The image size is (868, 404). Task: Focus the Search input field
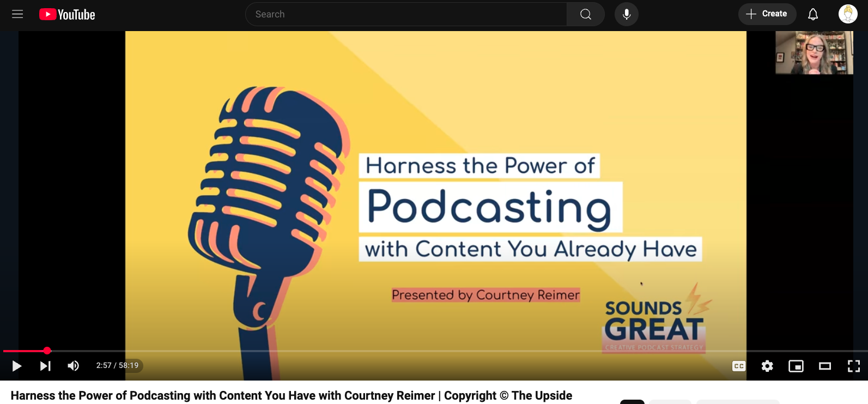406,14
